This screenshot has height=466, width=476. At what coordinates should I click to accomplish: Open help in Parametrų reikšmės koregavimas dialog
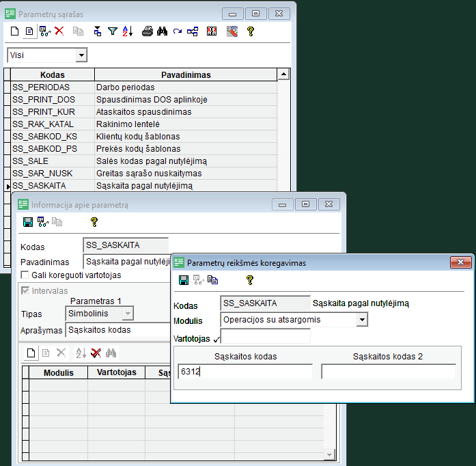(250, 279)
